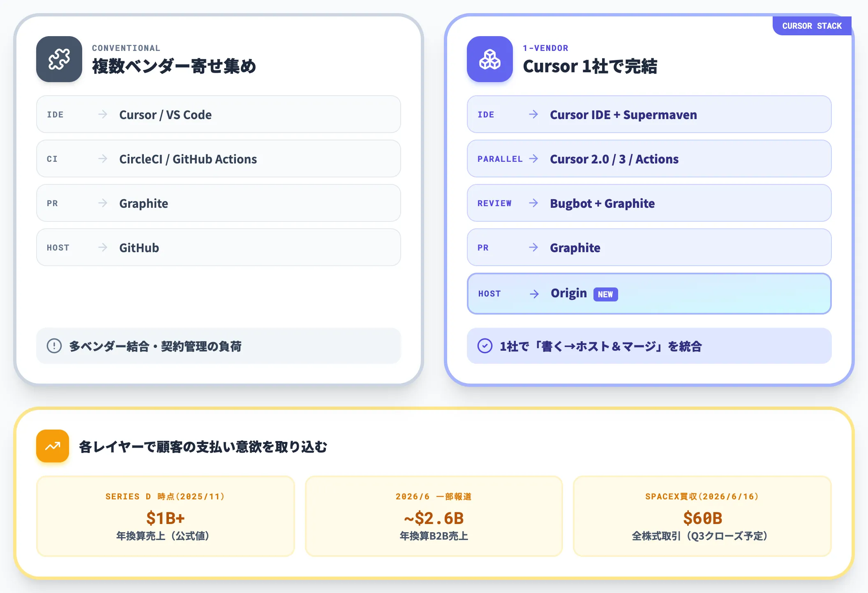Screen dimensions: 868x593
Task: Click the 2026/6 一部報道 label
Action: pyautogui.click(x=434, y=496)
